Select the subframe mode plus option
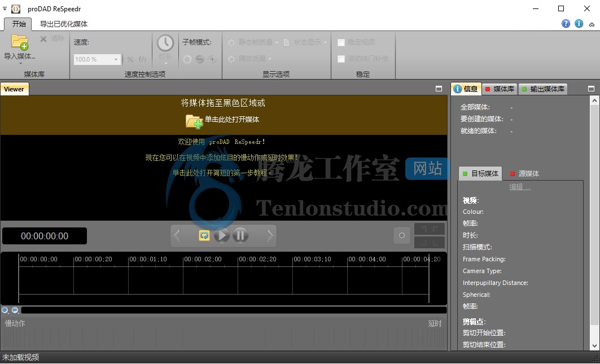The height and width of the screenshot is (364, 600). 212,59
